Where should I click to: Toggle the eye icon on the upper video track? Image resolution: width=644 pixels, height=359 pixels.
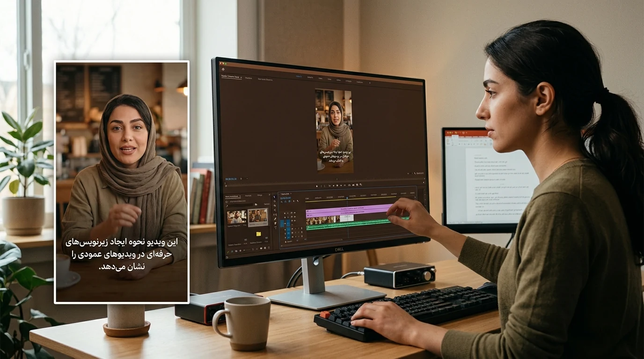pyautogui.click(x=295, y=213)
